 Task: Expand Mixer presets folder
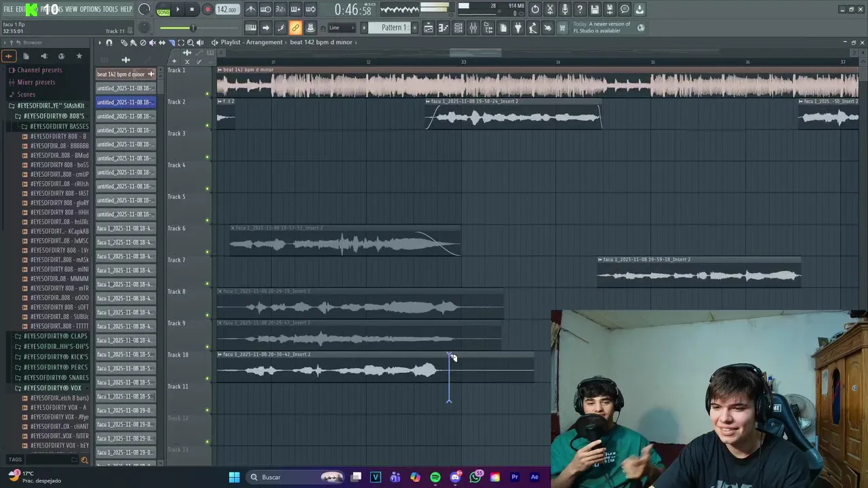click(36, 82)
